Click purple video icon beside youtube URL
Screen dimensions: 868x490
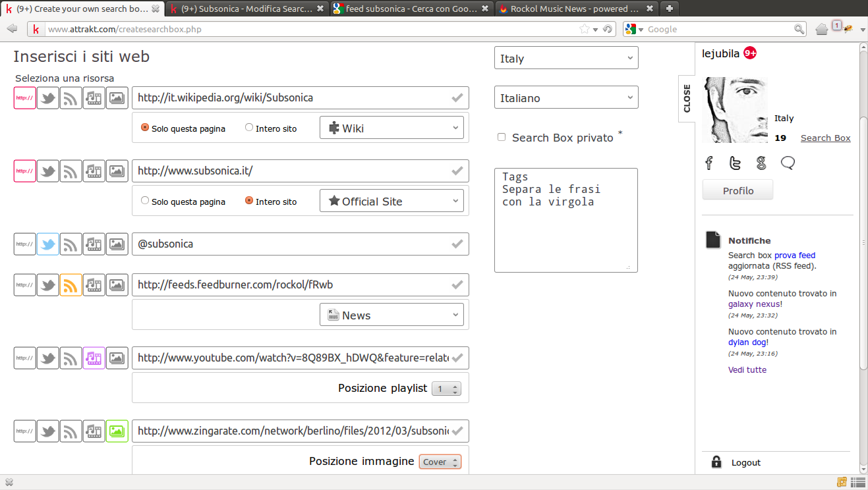click(x=94, y=358)
